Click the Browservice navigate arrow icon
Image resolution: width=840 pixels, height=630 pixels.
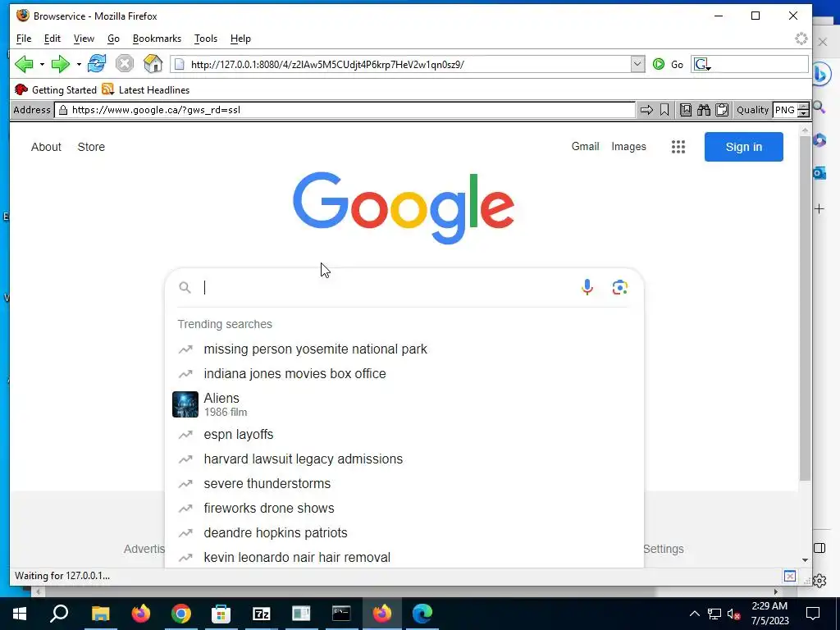coord(646,110)
